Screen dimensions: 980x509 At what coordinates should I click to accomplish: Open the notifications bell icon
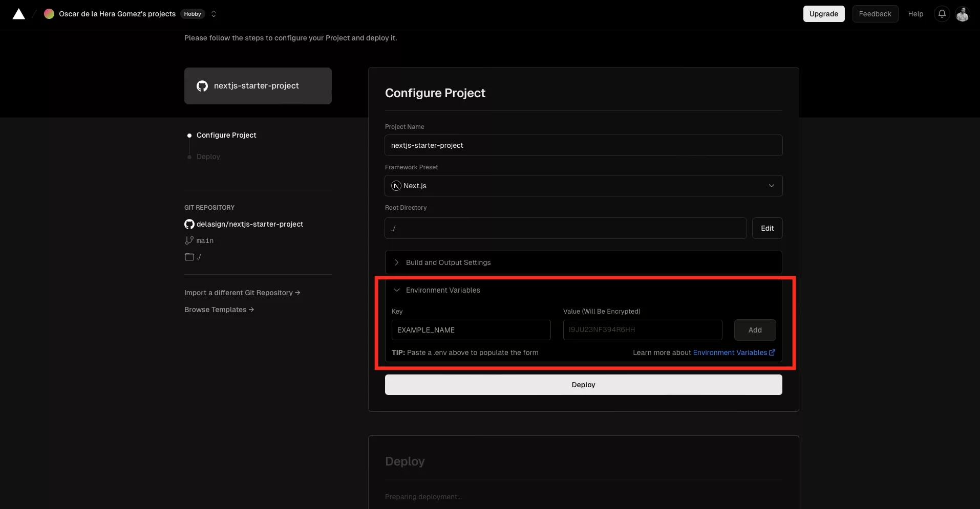(x=942, y=14)
